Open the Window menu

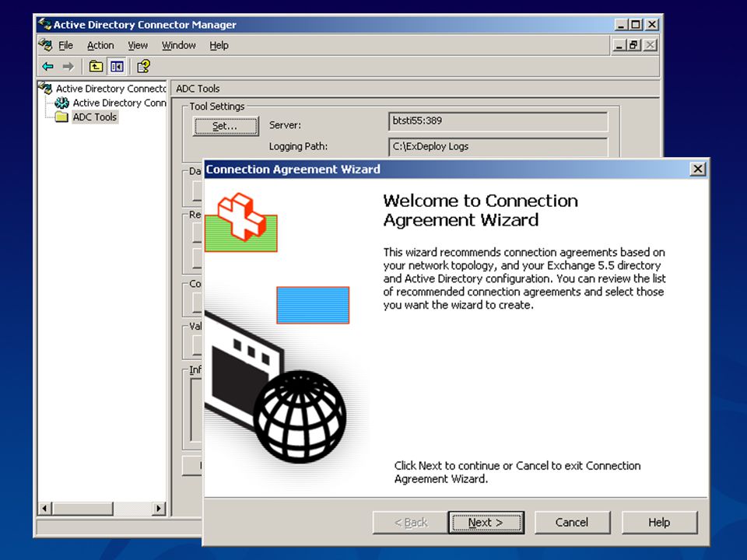point(179,46)
